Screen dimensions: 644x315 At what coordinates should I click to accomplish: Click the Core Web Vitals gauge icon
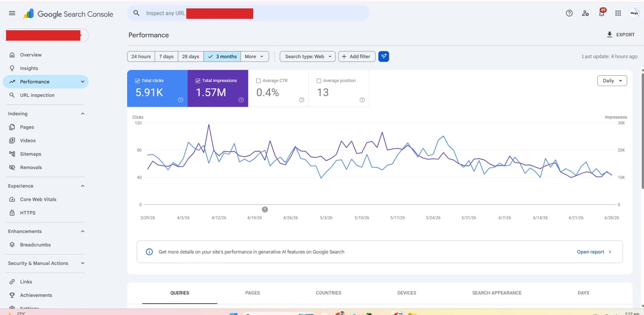coord(12,200)
